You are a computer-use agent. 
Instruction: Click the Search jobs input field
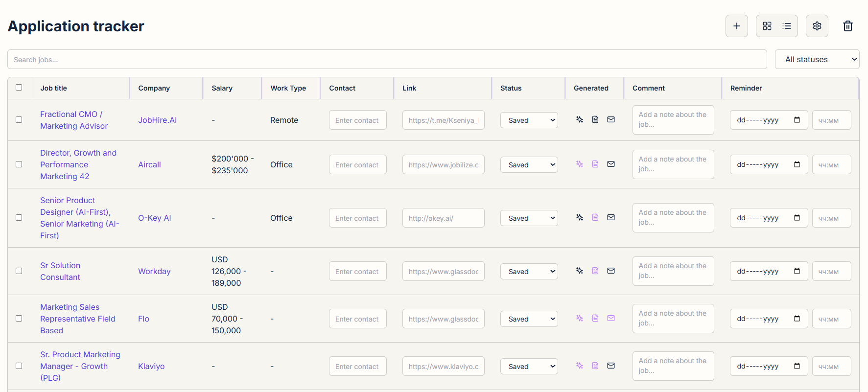click(x=387, y=59)
